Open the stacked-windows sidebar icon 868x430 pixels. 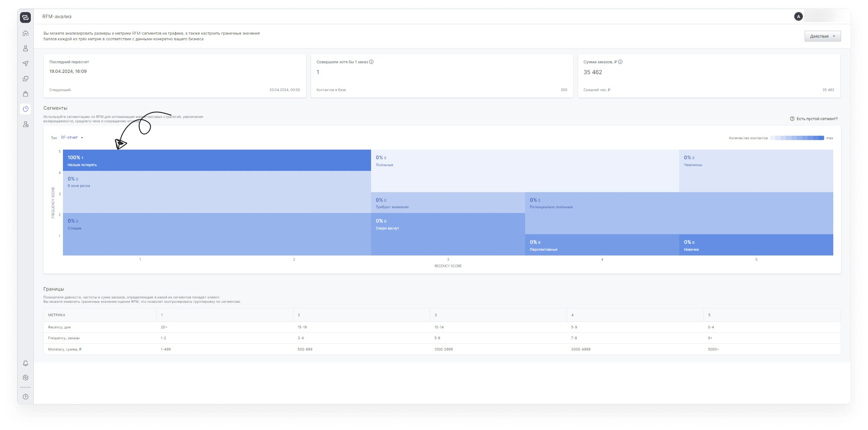tap(26, 79)
